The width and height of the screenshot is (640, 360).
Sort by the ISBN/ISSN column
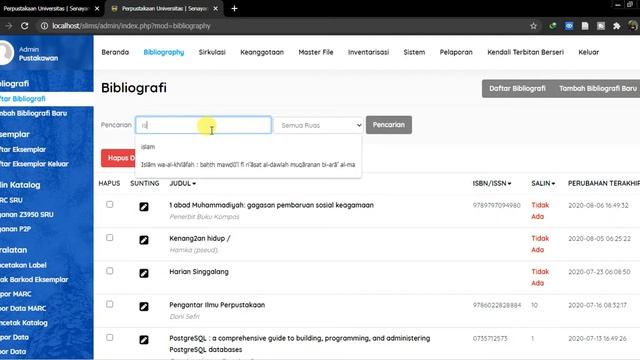pyautogui.click(x=491, y=184)
